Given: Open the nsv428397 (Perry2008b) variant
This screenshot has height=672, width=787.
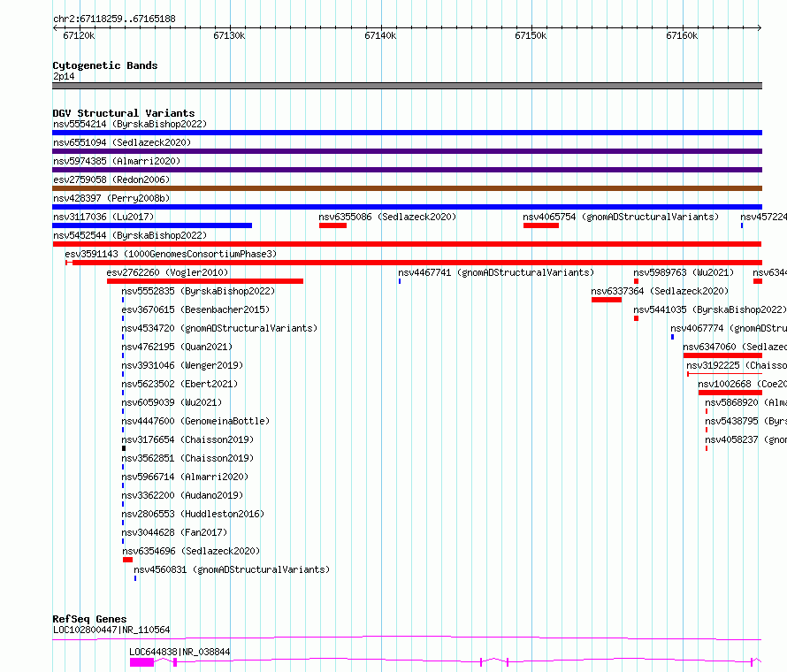Looking at the screenshot, I should tap(111, 198).
